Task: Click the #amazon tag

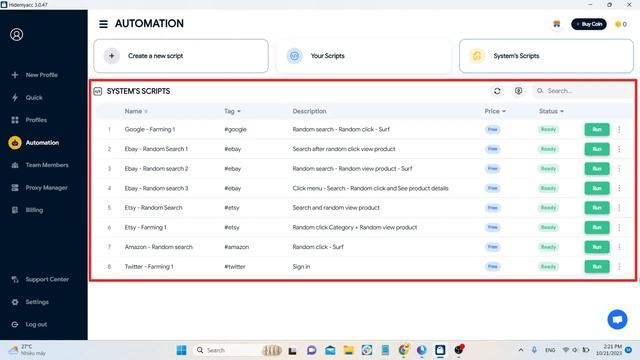Action: coord(236,247)
